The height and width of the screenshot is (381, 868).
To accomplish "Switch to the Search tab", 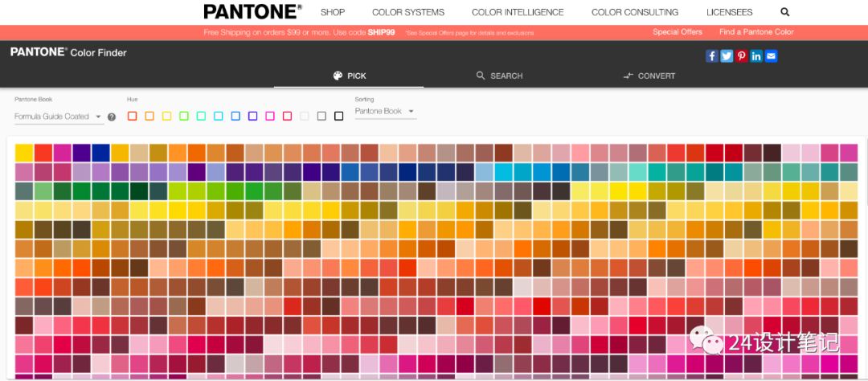I will 499,76.
